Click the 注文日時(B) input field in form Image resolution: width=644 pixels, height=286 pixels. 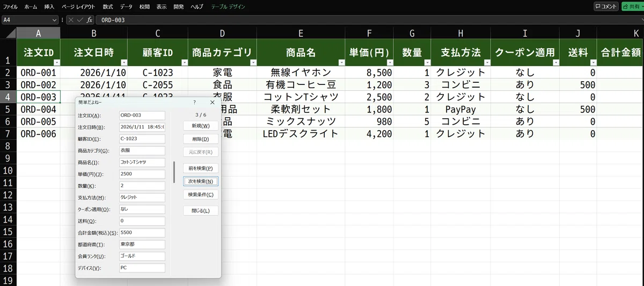(142, 127)
